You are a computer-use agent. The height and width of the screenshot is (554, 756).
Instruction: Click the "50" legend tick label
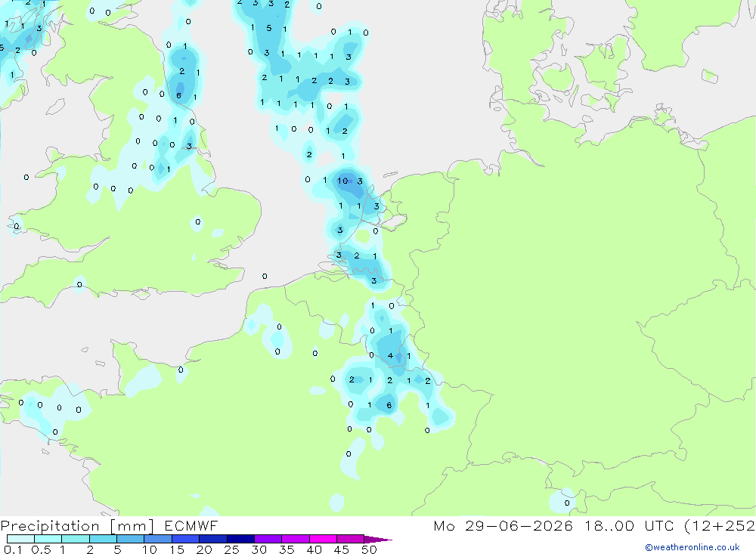369,549
